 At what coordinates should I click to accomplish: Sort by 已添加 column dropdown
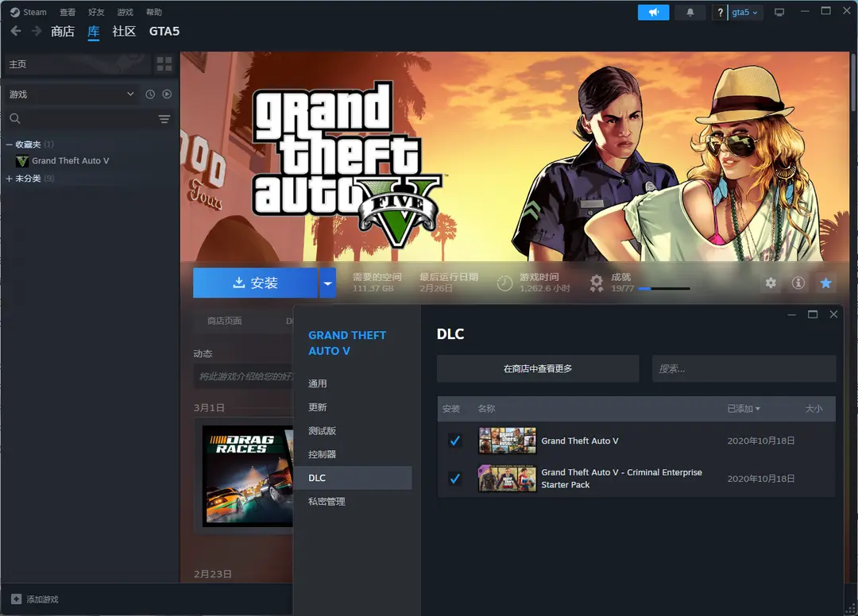tap(744, 409)
